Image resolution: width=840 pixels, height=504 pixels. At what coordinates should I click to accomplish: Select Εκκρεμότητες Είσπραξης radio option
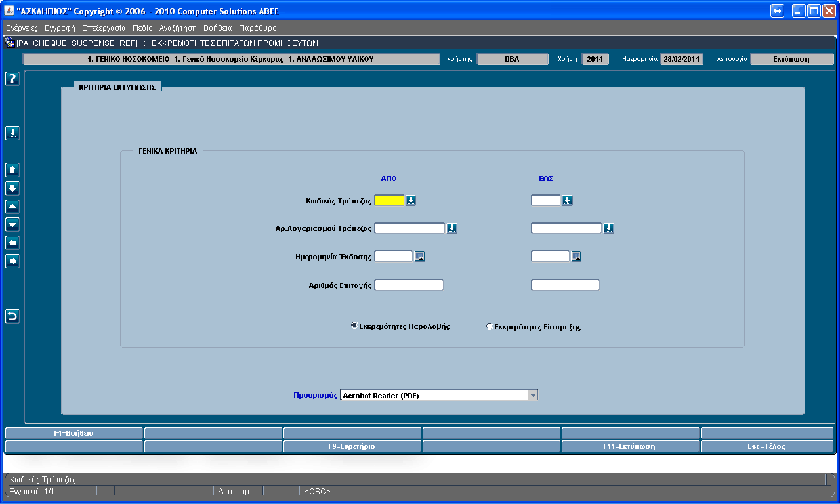[489, 326]
